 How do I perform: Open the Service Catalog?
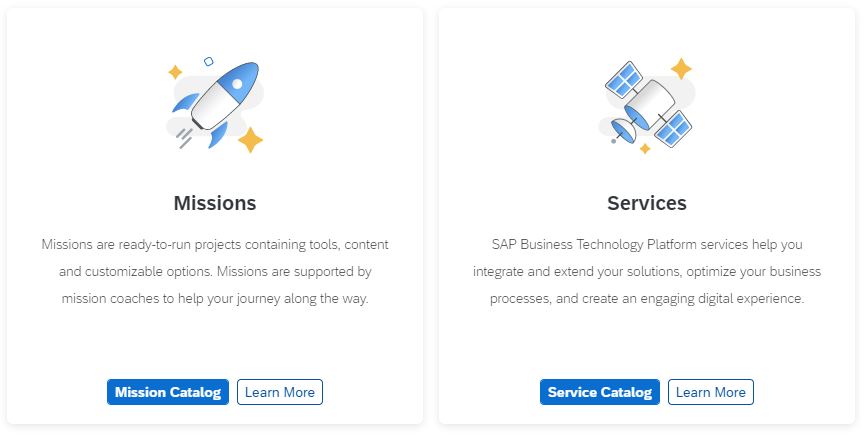click(x=600, y=392)
